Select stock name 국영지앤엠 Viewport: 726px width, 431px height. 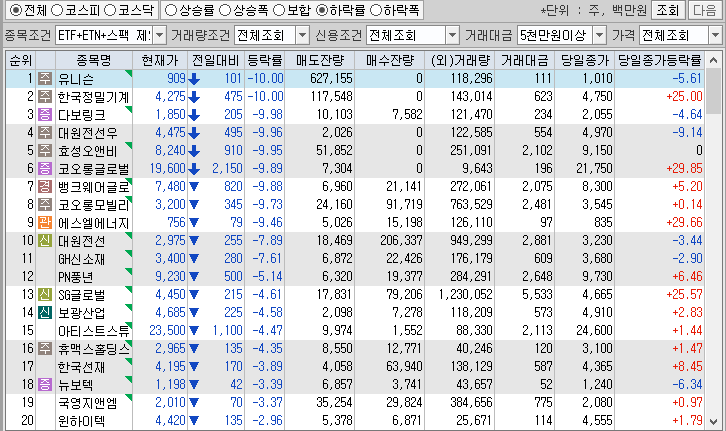point(87,403)
